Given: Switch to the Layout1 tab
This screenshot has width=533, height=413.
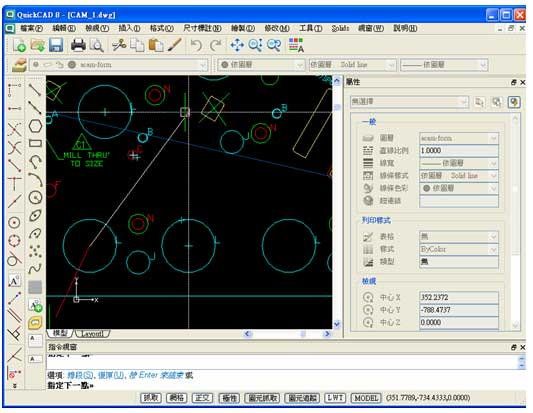Looking at the screenshot, I should [x=92, y=333].
